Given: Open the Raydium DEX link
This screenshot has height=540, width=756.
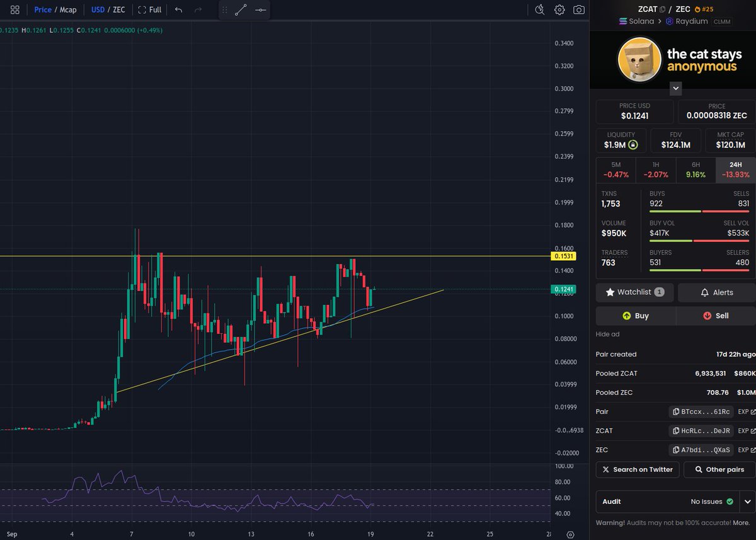Looking at the screenshot, I should 687,21.
